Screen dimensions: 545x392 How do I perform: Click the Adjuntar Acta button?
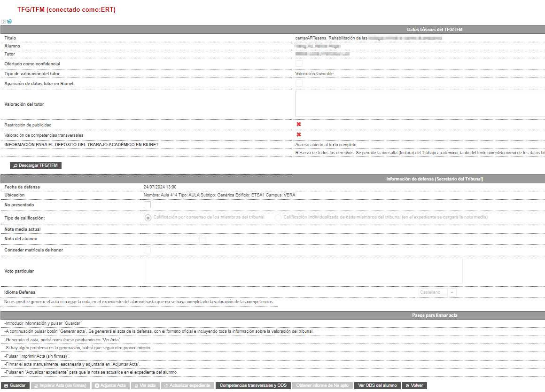coord(110,385)
